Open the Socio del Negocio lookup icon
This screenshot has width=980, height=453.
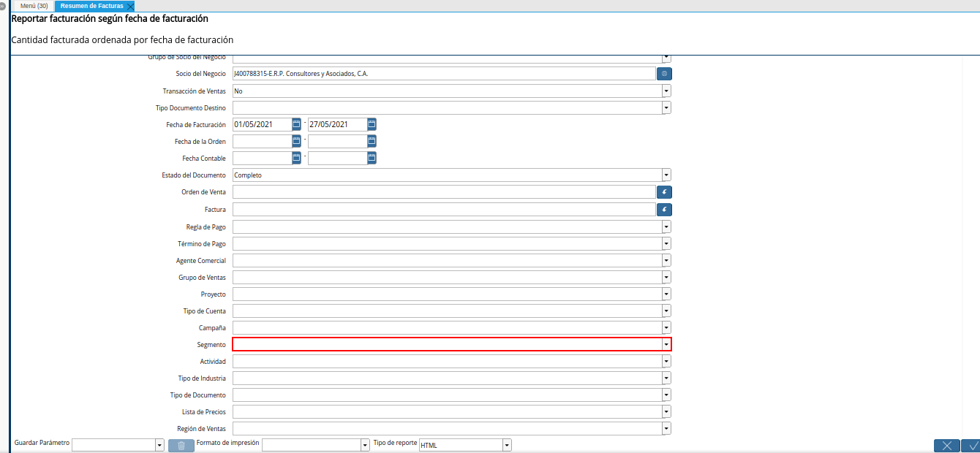tap(664, 74)
